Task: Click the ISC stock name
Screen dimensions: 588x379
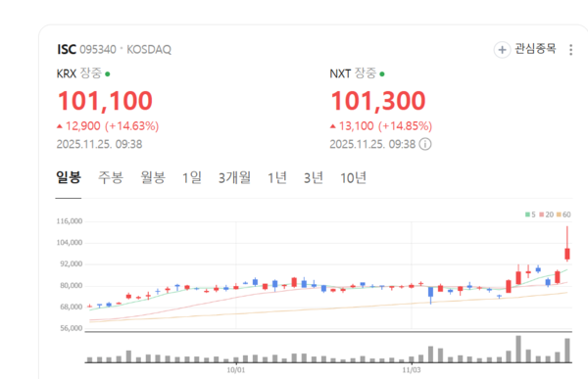Action: pos(67,50)
